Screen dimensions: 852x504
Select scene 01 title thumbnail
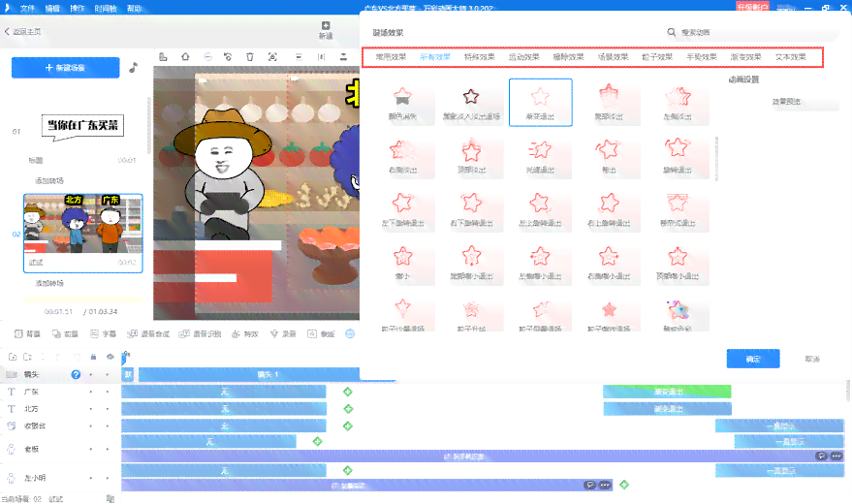[82, 128]
